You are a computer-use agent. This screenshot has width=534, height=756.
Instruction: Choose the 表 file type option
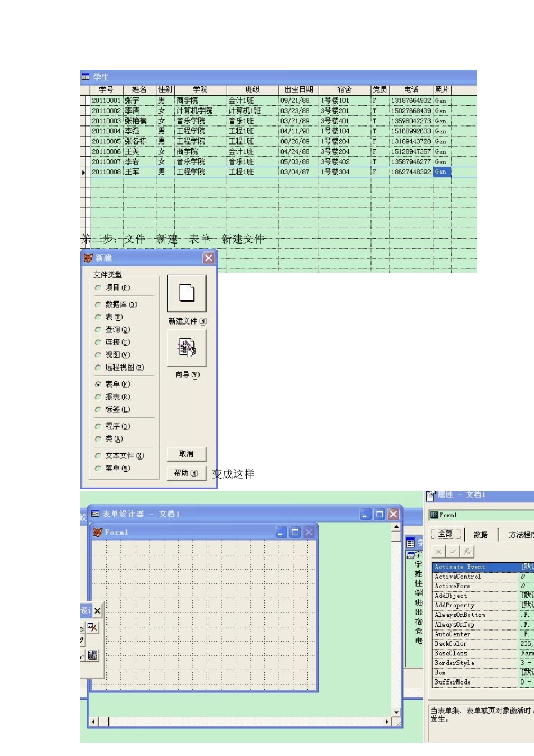[98, 317]
